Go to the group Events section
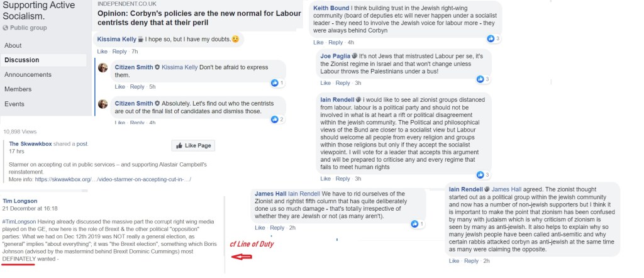 coord(14,104)
